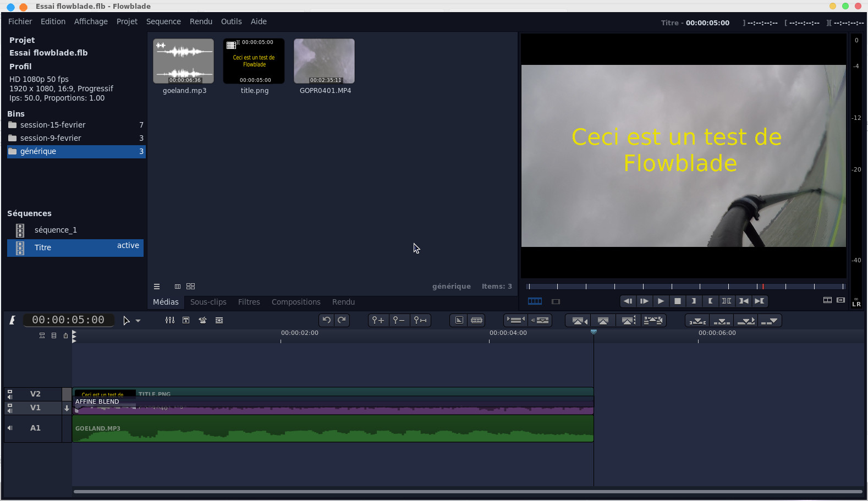
Task: Open the Edition menu
Action: click(x=53, y=21)
